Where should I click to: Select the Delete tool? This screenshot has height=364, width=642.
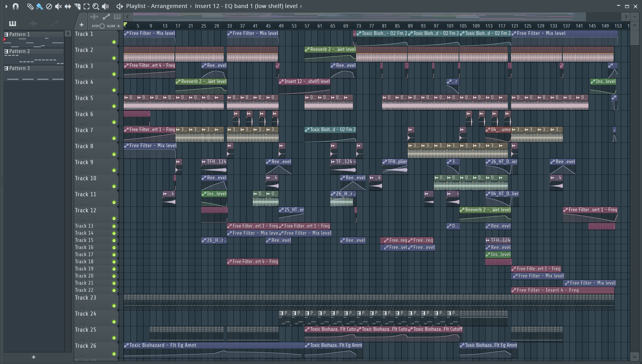click(x=49, y=6)
